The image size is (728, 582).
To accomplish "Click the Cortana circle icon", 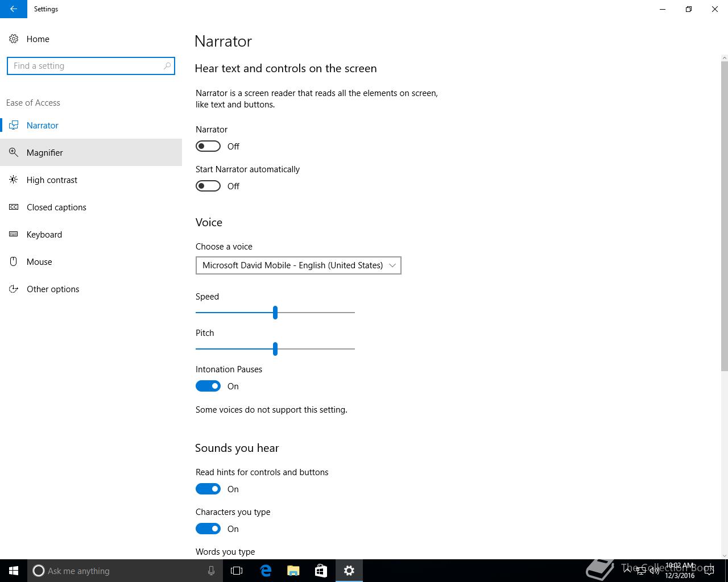I will [39, 571].
